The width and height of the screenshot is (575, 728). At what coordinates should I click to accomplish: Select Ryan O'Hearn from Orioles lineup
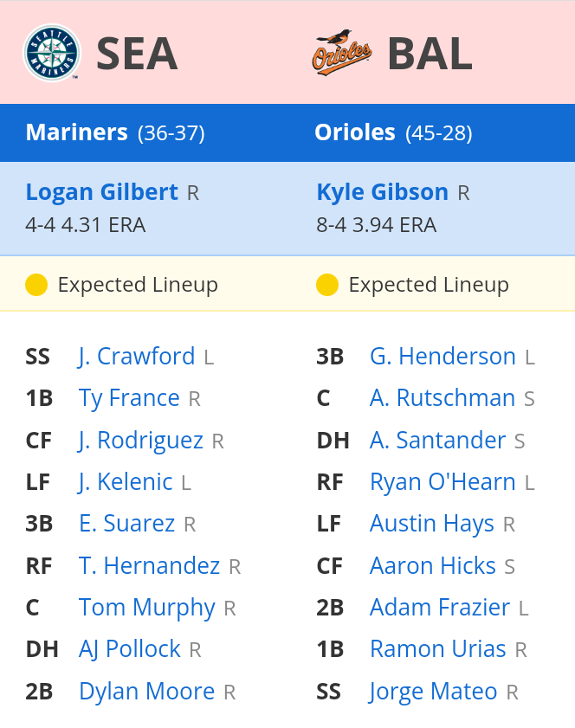(x=443, y=482)
